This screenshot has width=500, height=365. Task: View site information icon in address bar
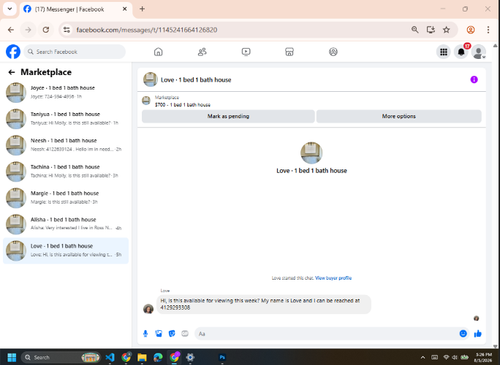tap(67, 30)
